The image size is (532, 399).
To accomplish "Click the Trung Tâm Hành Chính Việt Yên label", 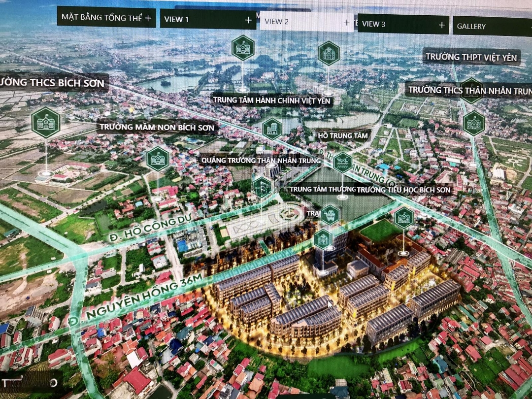I will (272, 100).
